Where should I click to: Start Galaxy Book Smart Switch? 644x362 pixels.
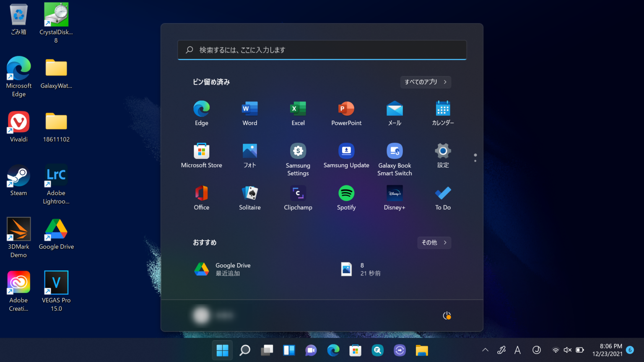(x=394, y=155)
